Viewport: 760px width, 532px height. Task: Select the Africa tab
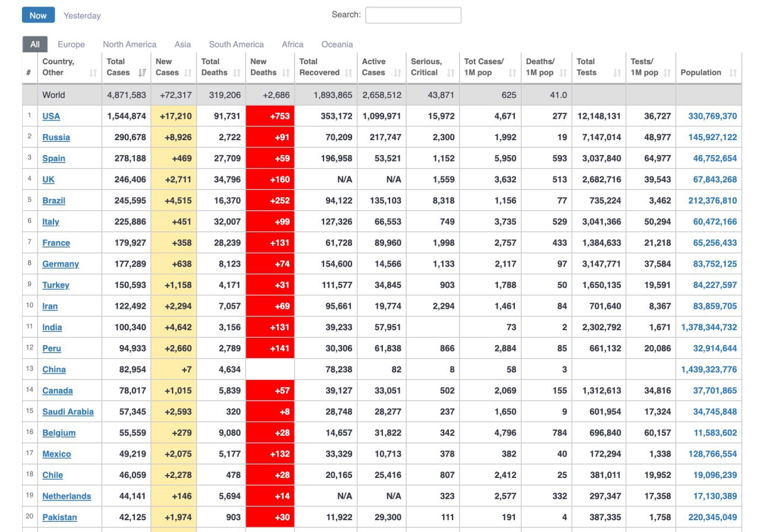tap(293, 44)
